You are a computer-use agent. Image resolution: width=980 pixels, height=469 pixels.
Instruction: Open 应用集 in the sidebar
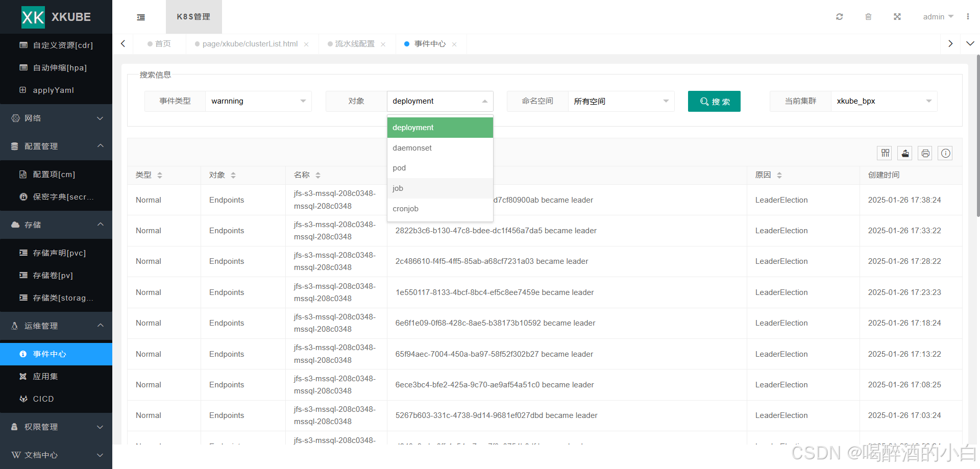coord(45,377)
